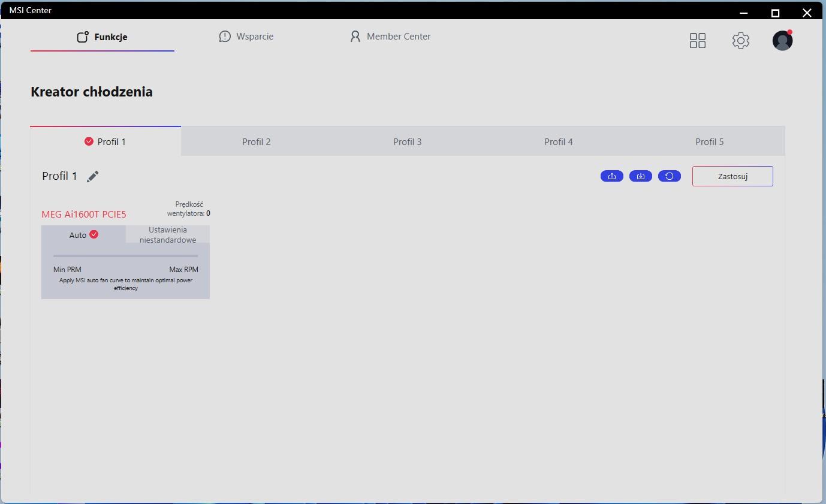Maximize the MSI Center window
826x504 pixels.
775,13
